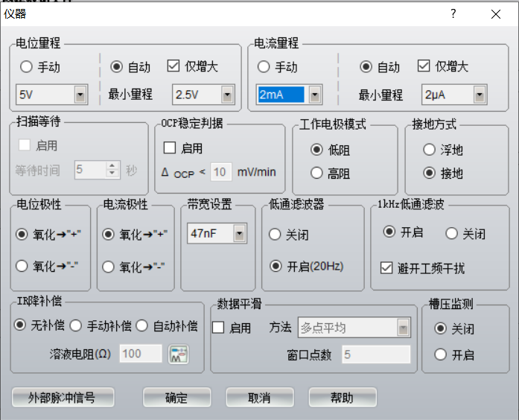The width and height of the screenshot is (519, 420).
Task: Select 低阻 working electrode mode
Action: 316,150
